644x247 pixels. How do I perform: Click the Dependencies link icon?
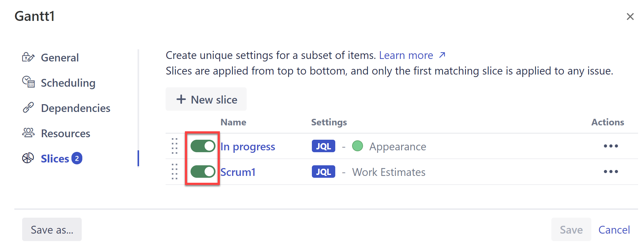click(x=28, y=108)
